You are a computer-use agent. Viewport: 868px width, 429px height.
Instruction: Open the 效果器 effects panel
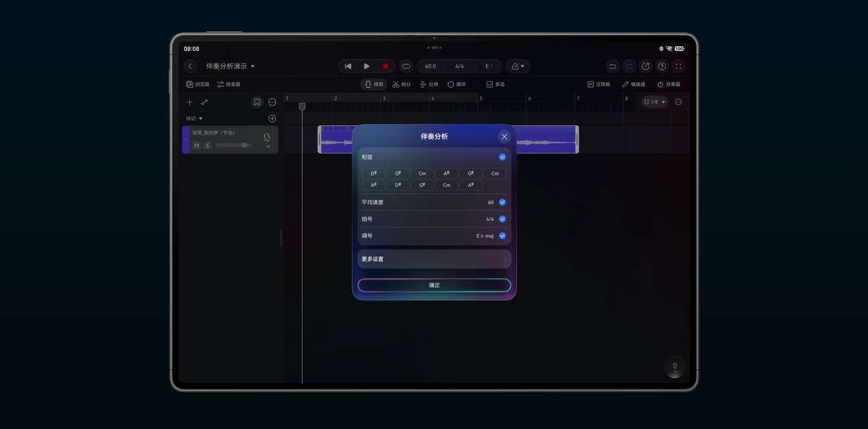[x=668, y=84]
